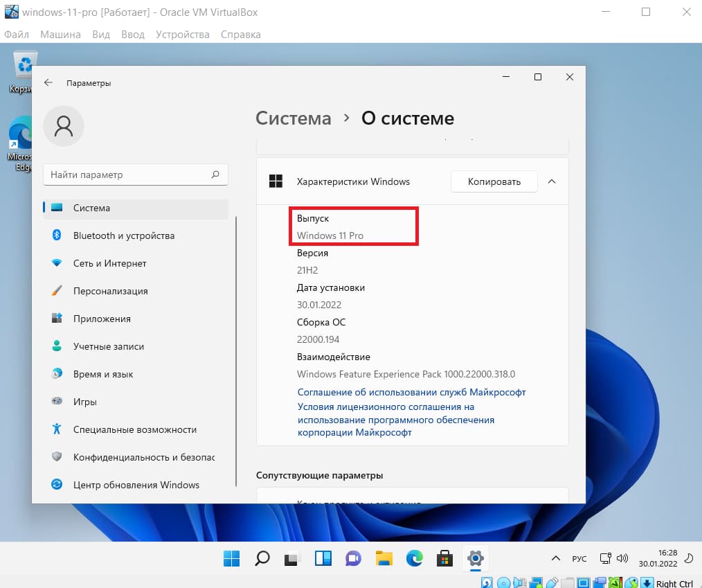This screenshot has width=702, height=588.
Task: Open Персонализация settings
Action: (x=136, y=291)
